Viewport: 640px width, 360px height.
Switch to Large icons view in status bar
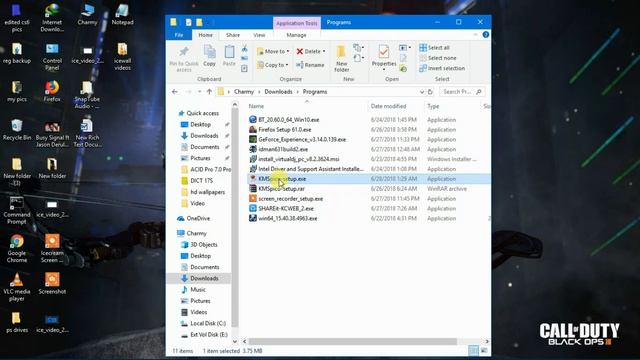(484, 351)
